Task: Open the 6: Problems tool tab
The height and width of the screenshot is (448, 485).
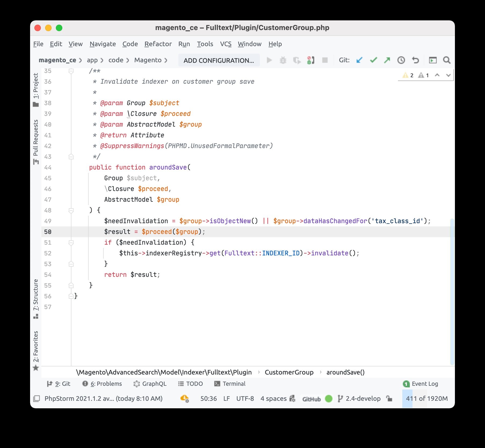Action: click(x=102, y=384)
